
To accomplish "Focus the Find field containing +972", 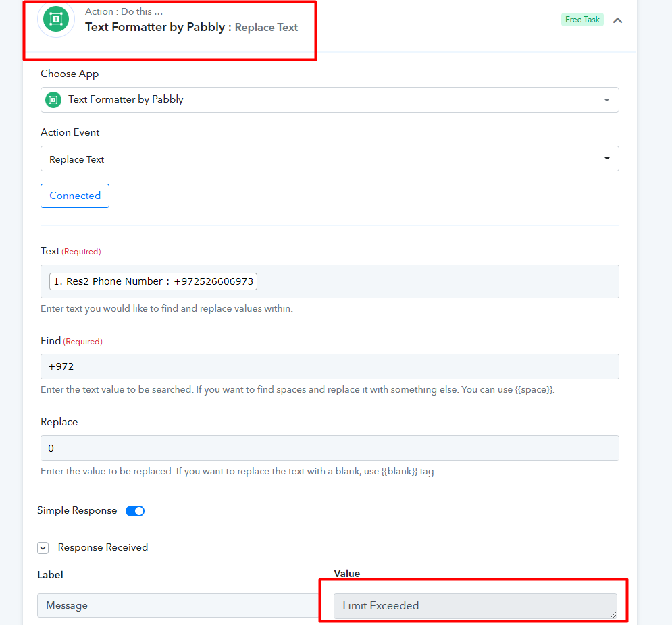I will (330, 366).
